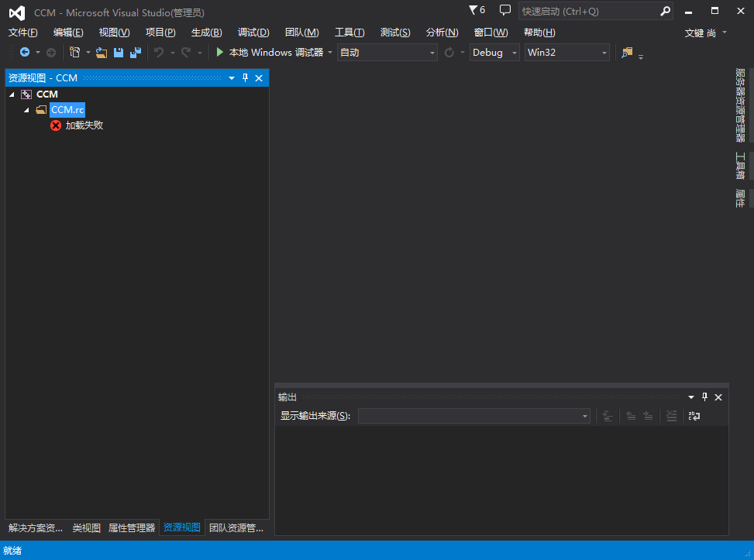Image resolution: width=754 pixels, height=560 pixels.
Task: Click the navigate forward arrow icon
Action: pyautogui.click(x=51, y=53)
